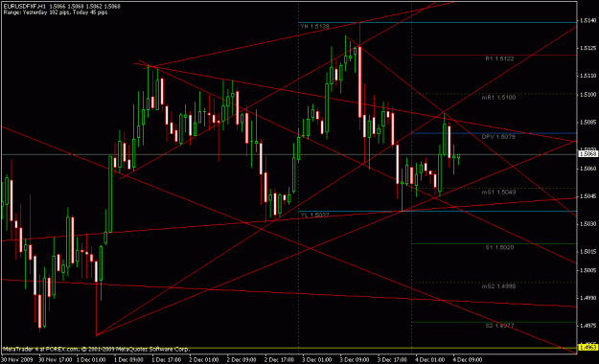Click the '4 Dec 01:00' time axis label

click(x=429, y=359)
